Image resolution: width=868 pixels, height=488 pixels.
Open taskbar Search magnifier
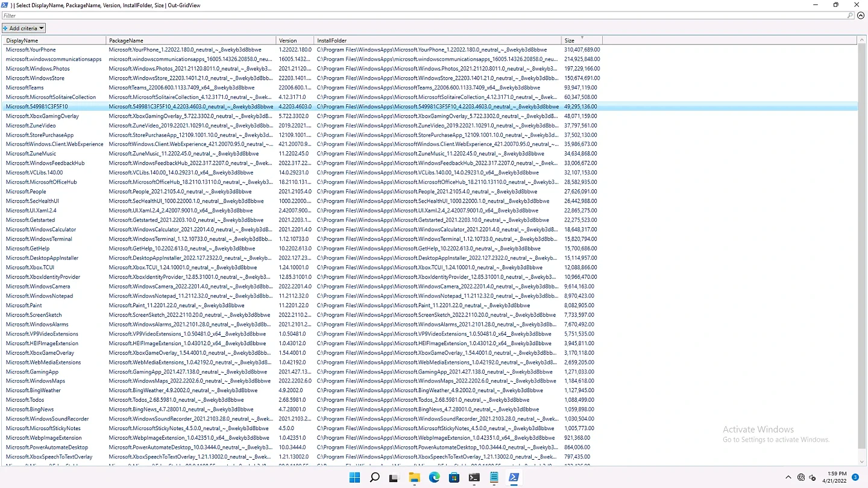(374, 478)
